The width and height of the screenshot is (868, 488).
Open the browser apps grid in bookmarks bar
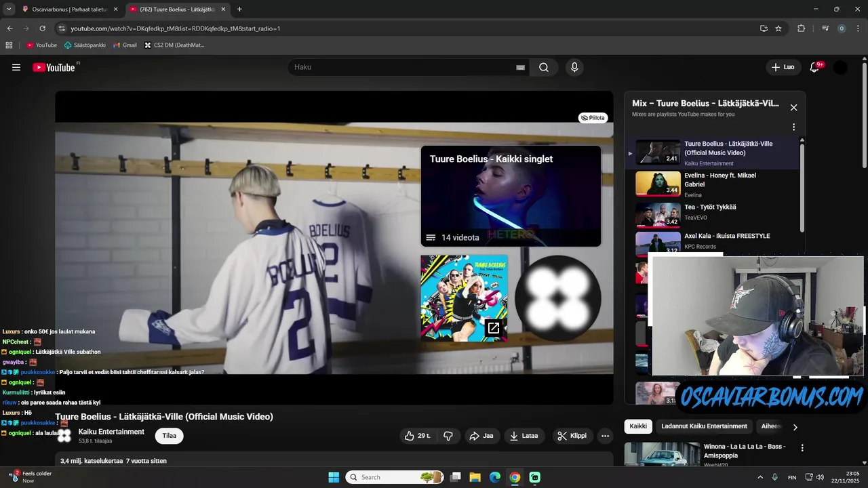click(x=9, y=45)
